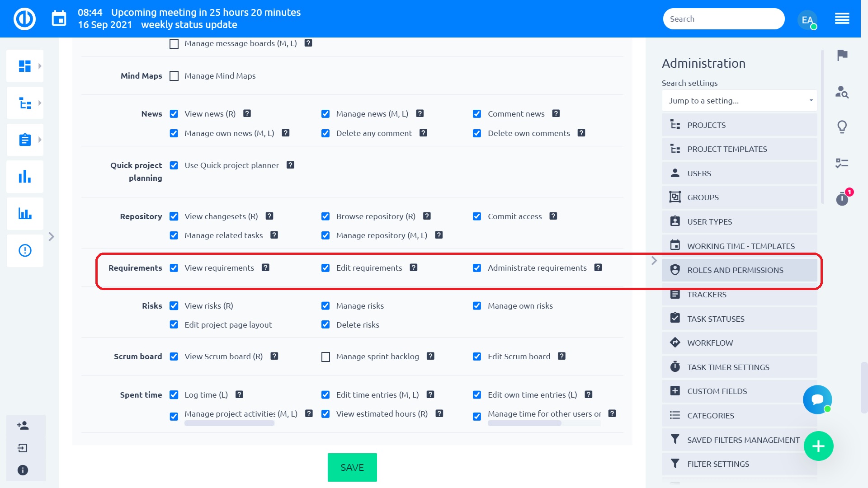This screenshot has width=868, height=488.
Task: Expand the left sidebar with chevron
Action: (x=51, y=236)
